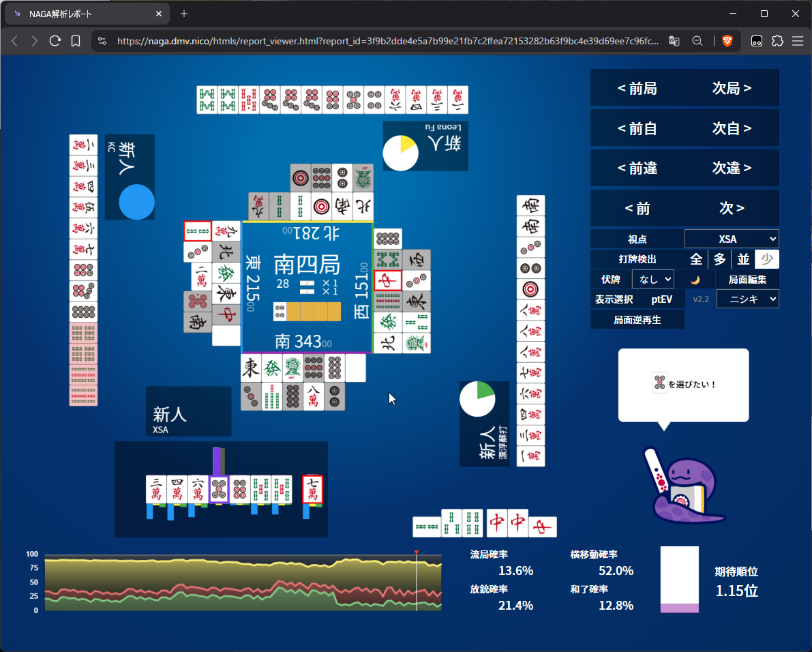Viewport: 812px width, 652px height.
Task: Click the yellow pie chart on Leona Fu's panel
Action: click(400, 153)
